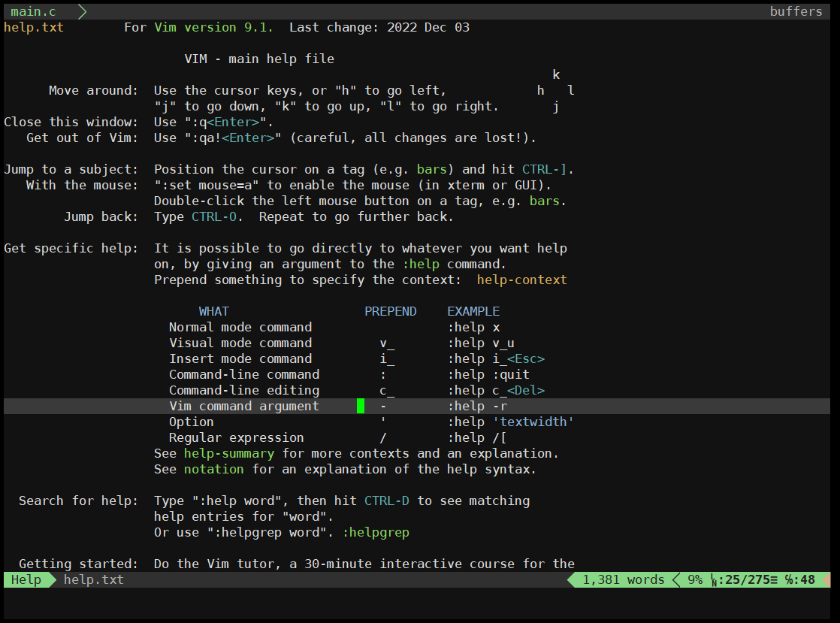The image size is (840, 623).
Task: Click the Help mode indicator in statusline
Action: point(26,579)
